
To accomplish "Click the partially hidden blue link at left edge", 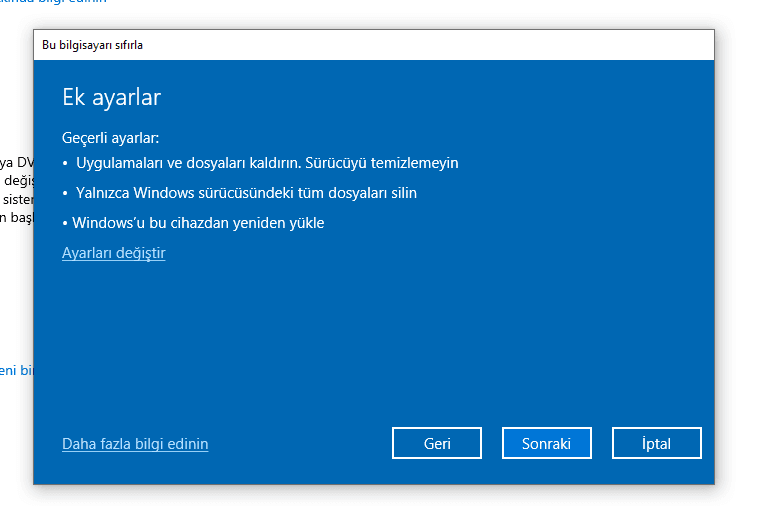I will point(16,370).
